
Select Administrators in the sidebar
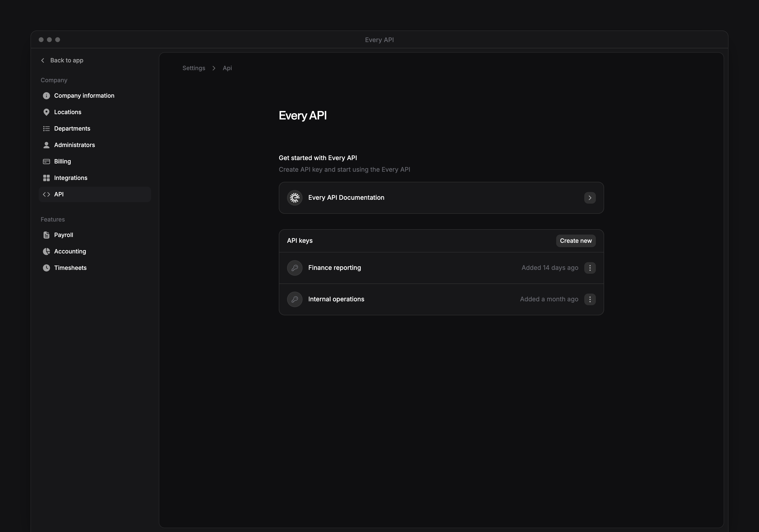coord(95,145)
